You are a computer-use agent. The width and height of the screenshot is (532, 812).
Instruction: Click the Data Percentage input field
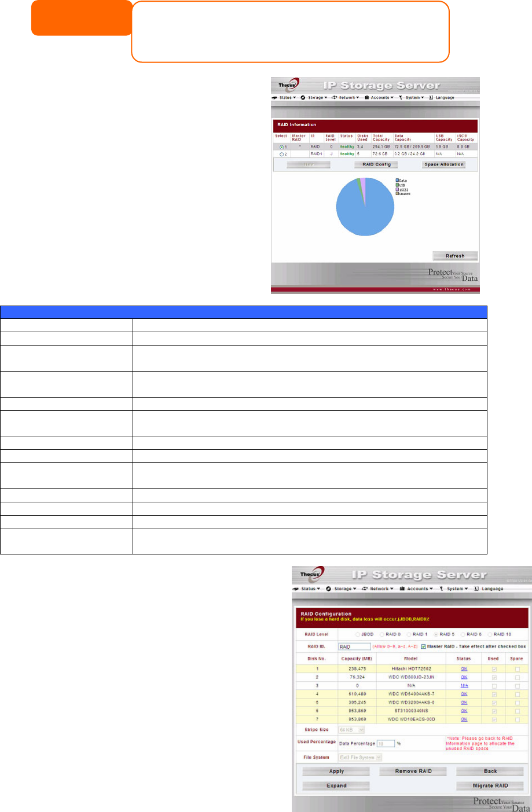(386, 744)
